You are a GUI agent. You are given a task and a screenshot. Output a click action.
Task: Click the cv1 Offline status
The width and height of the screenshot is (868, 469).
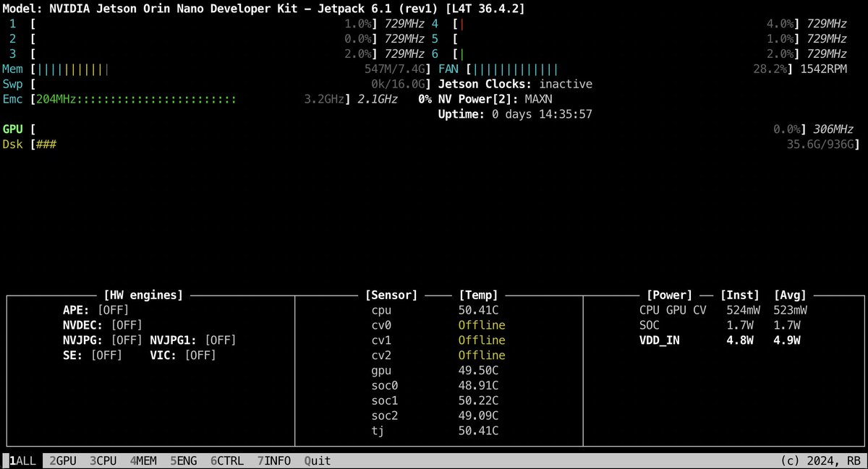click(x=482, y=340)
